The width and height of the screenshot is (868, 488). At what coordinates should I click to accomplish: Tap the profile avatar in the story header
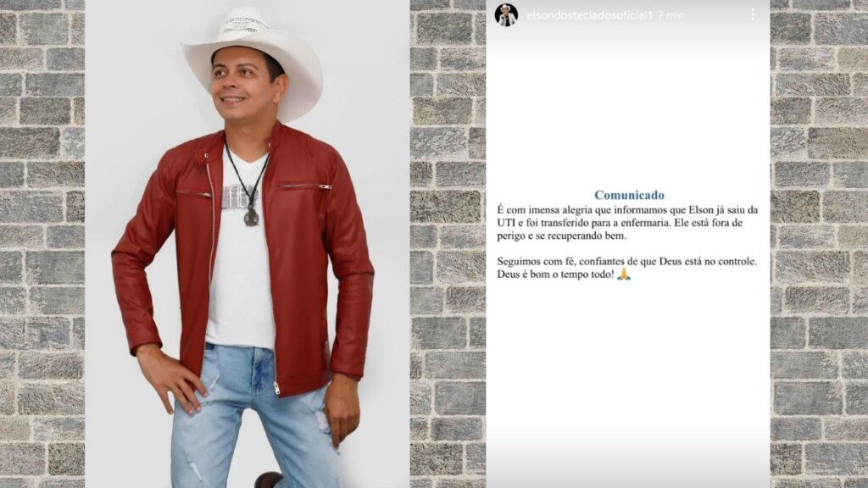click(506, 15)
